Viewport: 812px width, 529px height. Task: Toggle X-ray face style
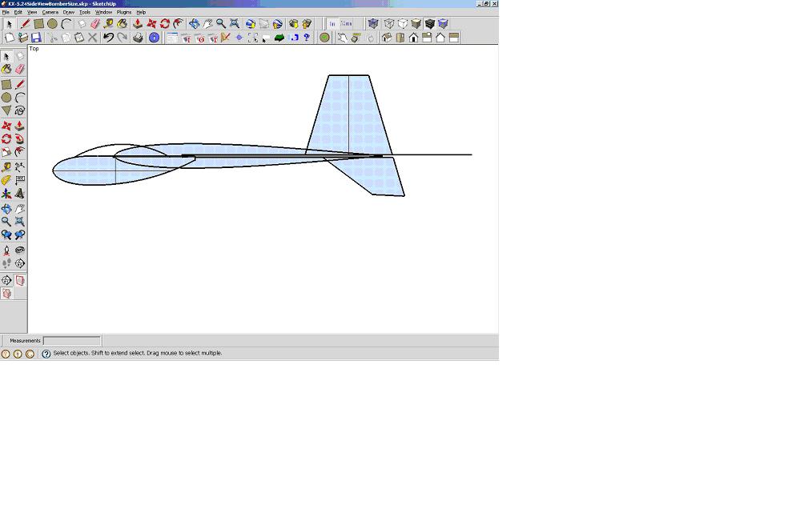click(374, 24)
